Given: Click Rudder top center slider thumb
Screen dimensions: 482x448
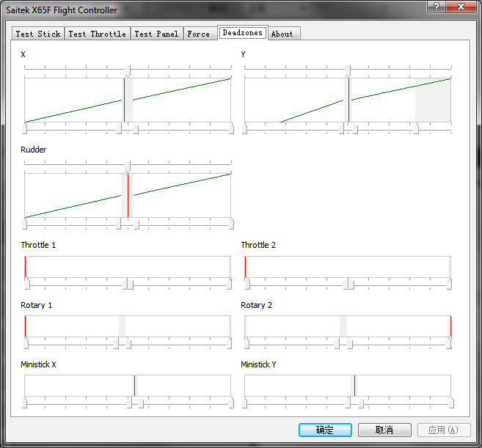Looking at the screenshot, I should (128, 166).
